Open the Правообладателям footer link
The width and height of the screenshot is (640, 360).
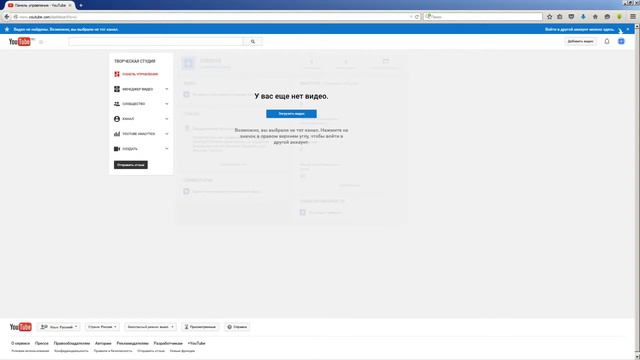tap(71, 343)
